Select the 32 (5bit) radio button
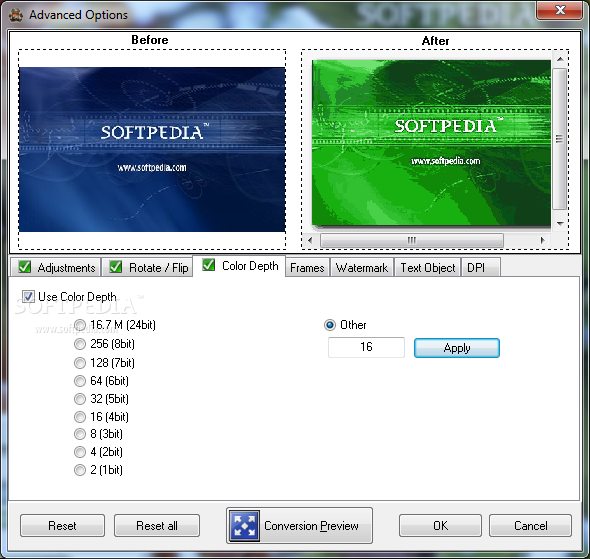The height and width of the screenshot is (559, 590). 80,399
